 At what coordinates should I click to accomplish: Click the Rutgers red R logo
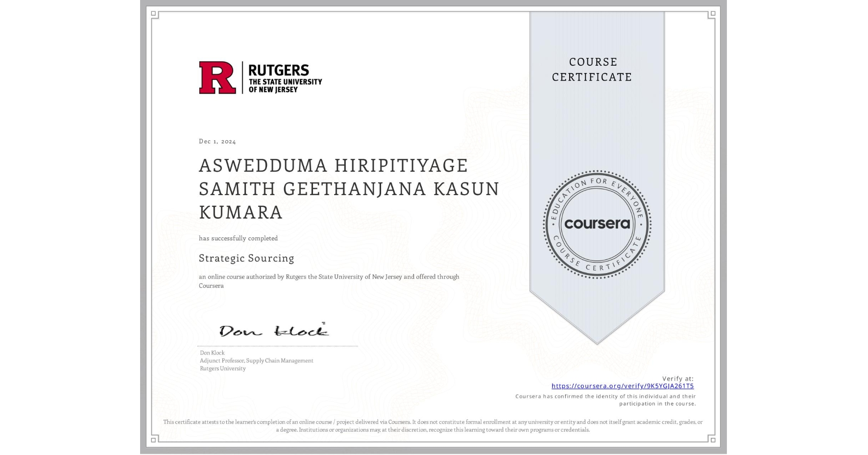[x=217, y=77]
